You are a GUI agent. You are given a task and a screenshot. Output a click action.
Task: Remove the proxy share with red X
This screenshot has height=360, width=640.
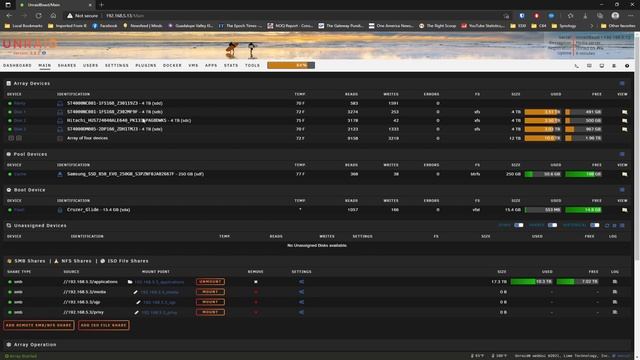click(256, 312)
